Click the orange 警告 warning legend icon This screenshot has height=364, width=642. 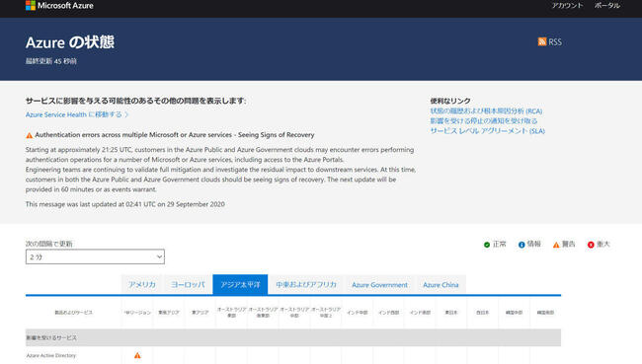pos(556,245)
